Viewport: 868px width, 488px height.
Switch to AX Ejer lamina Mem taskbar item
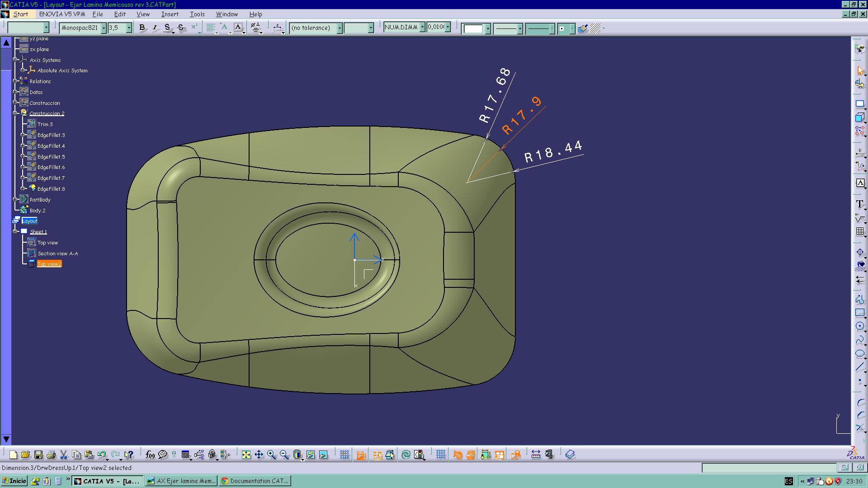181,481
